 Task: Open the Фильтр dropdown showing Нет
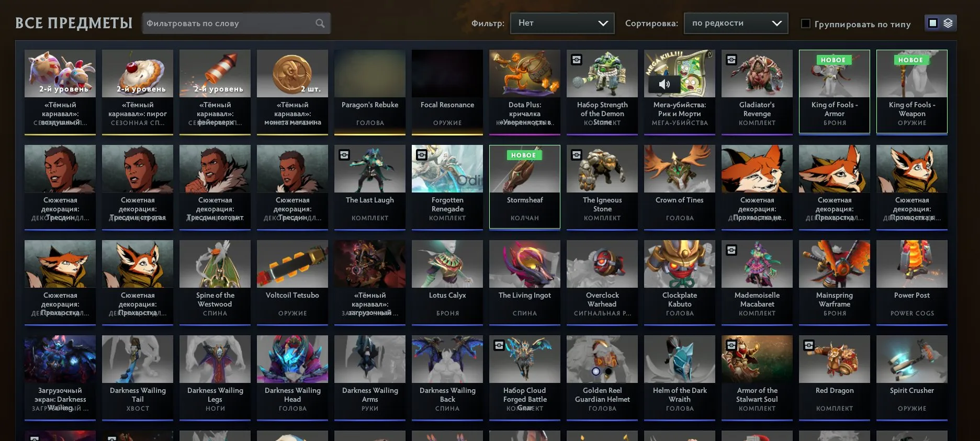tap(562, 23)
